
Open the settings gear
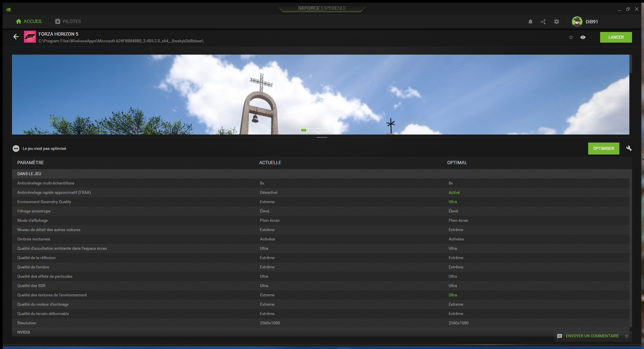click(557, 22)
